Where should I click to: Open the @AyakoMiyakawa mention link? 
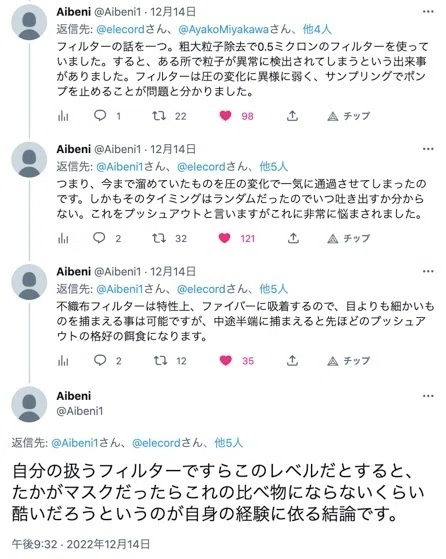(223, 29)
